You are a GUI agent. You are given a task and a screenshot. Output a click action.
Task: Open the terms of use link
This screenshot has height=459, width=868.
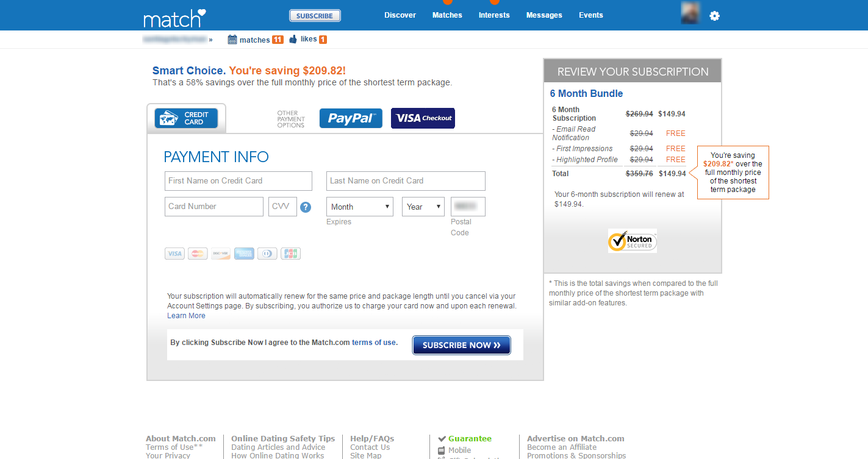[x=374, y=343]
